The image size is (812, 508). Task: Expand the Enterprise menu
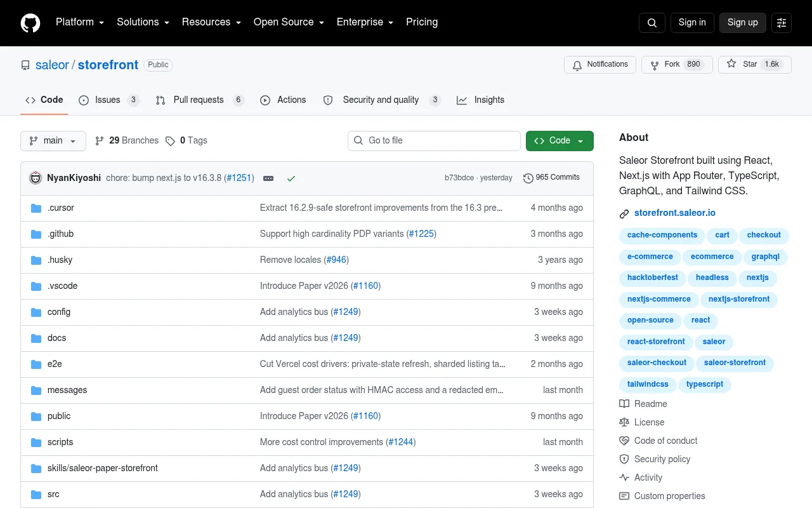coord(365,22)
